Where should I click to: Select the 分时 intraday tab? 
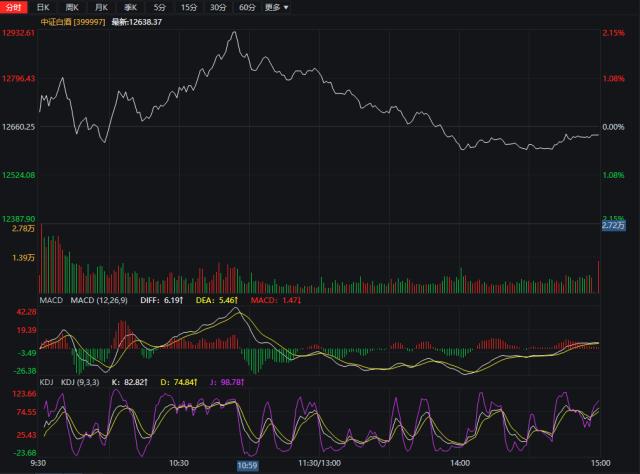click(13, 7)
